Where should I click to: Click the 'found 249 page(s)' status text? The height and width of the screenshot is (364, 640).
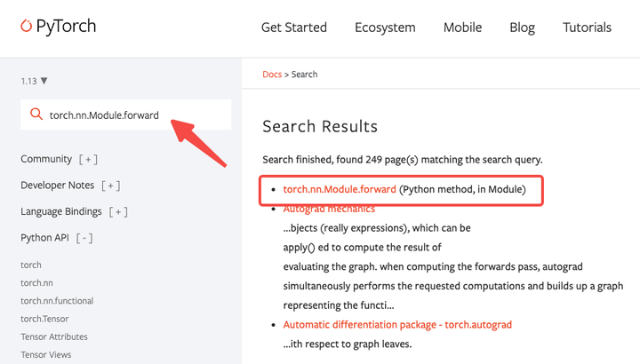[377, 160]
